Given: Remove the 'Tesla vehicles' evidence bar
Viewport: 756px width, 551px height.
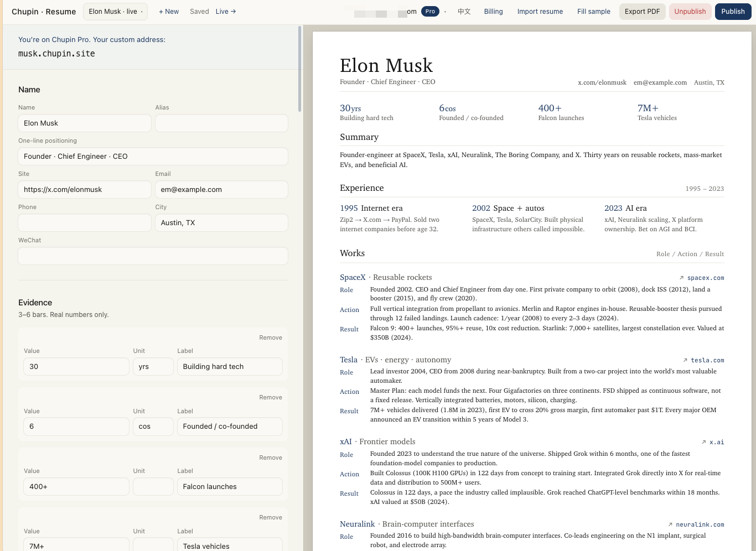Looking at the screenshot, I should (271, 517).
